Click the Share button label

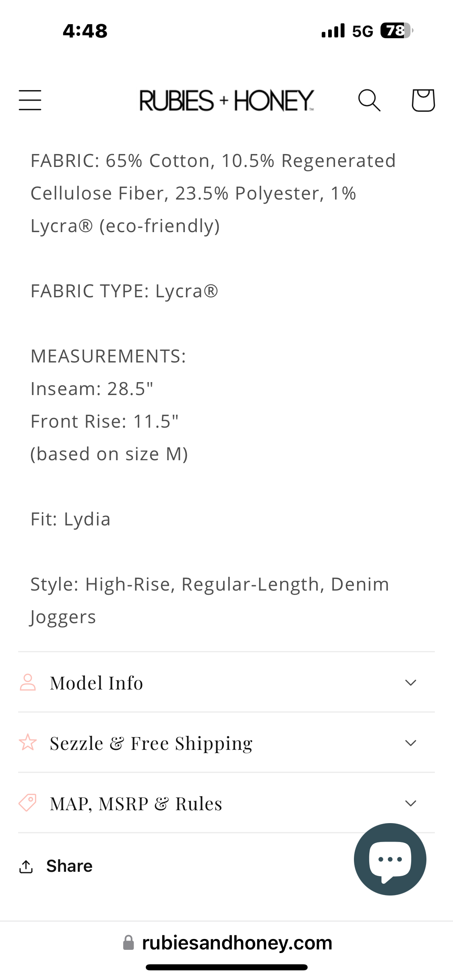click(x=69, y=866)
